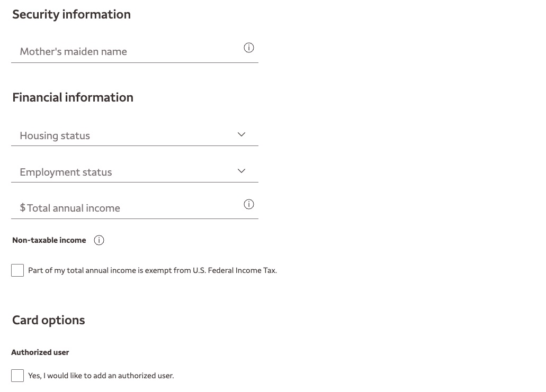Focus the Mother's maiden name input field

[106, 51]
